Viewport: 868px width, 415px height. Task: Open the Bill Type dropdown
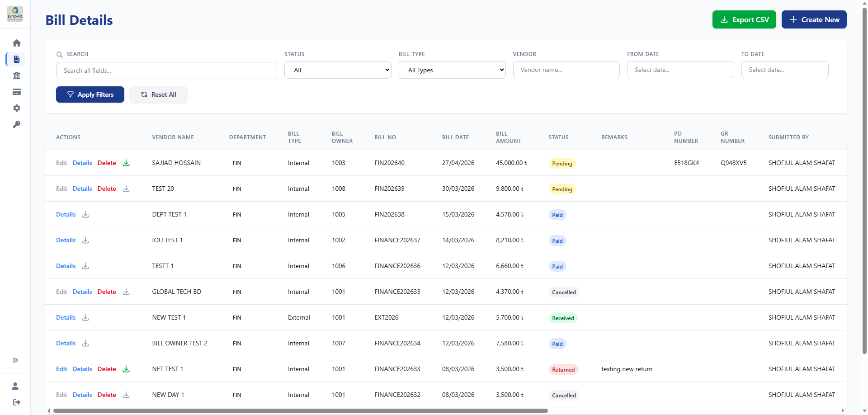point(452,70)
